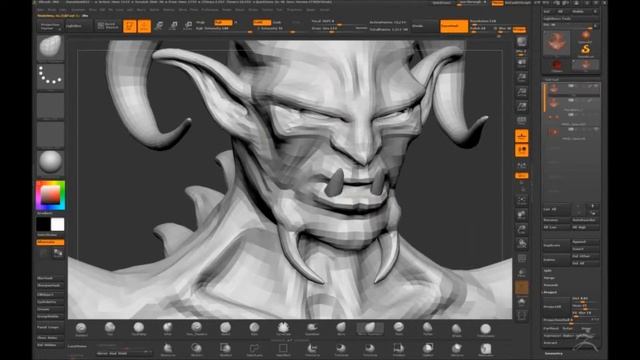Open the Alpha menu

[x=41, y=9]
